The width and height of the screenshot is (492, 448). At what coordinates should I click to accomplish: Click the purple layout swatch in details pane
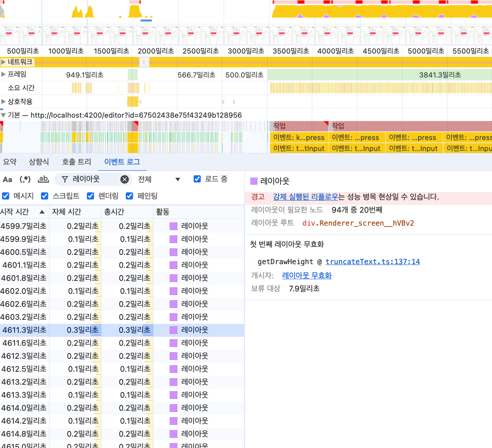coord(254,181)
